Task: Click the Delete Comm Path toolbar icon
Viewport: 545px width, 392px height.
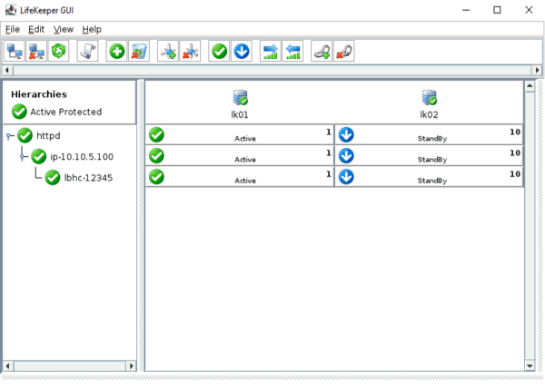Action: (x=190, y=52)
